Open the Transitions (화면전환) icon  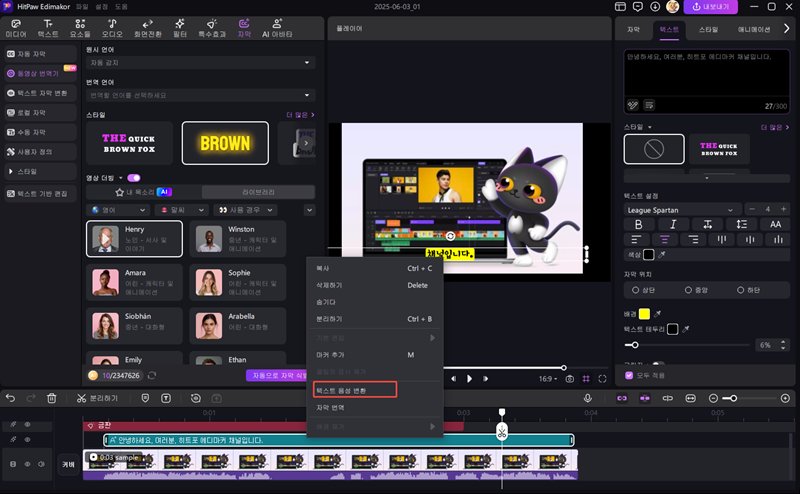click(147, 28)
